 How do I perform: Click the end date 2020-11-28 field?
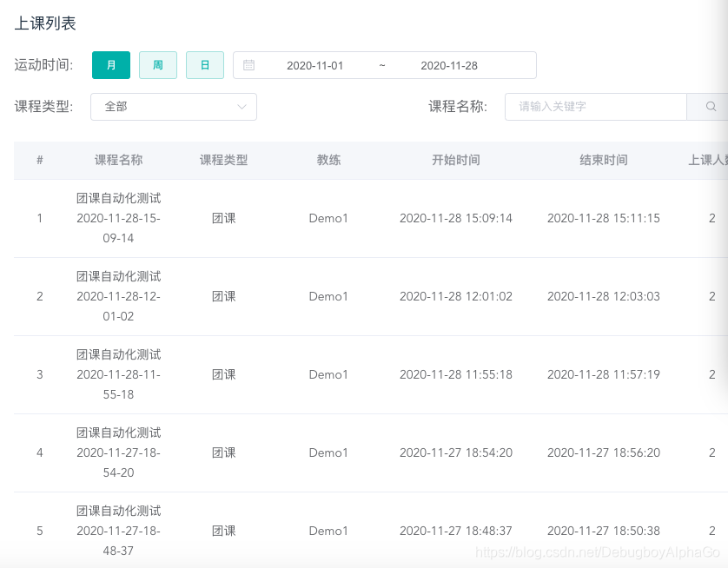point(449,65)
